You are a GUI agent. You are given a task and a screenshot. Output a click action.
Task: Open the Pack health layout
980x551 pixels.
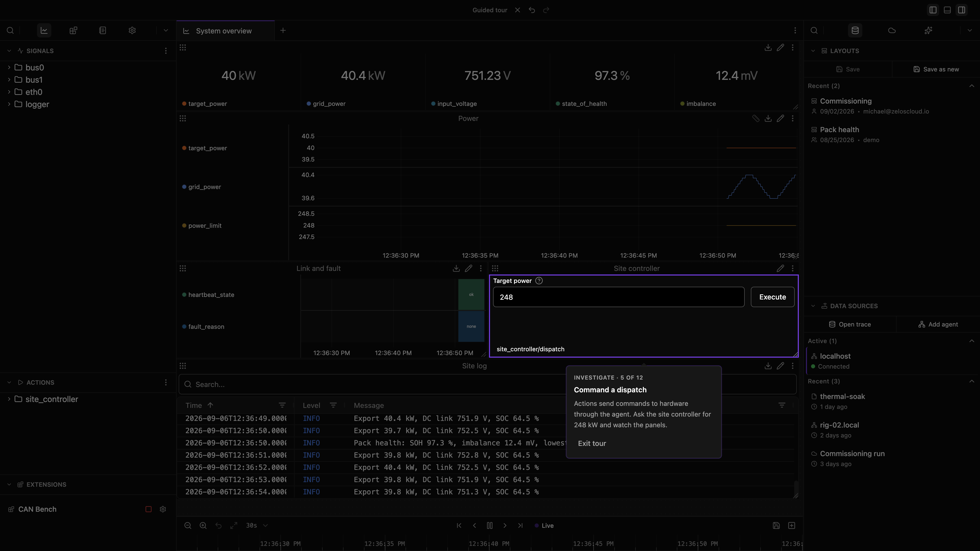pos(892,135)
